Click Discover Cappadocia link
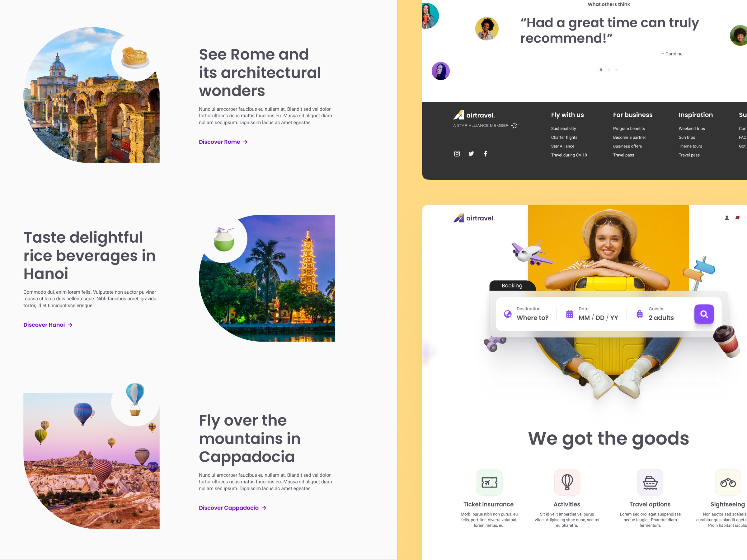 pos(232,507)
